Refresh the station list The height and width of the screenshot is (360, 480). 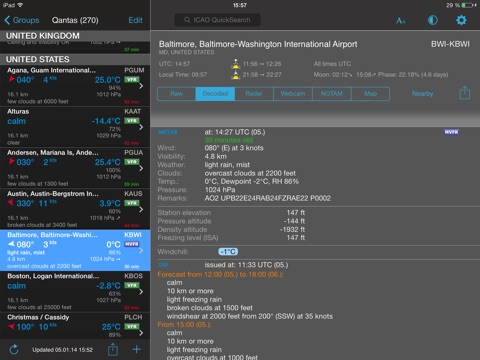click(x=14, y=349)
